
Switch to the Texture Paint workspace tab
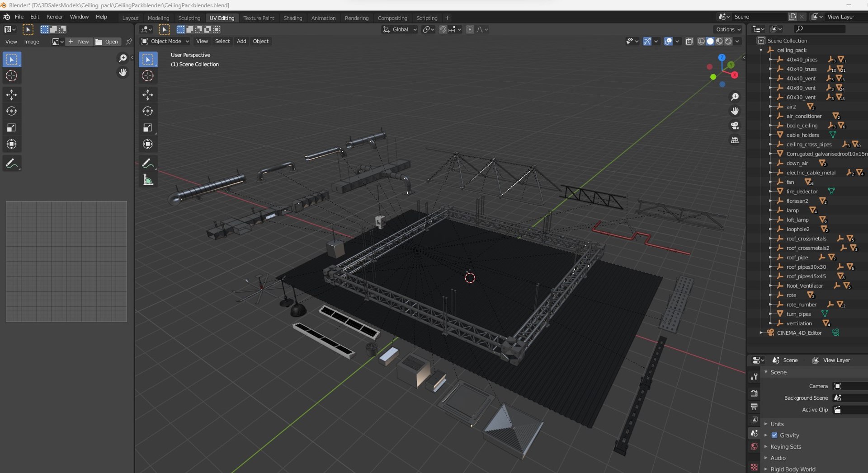coord(259,18)
